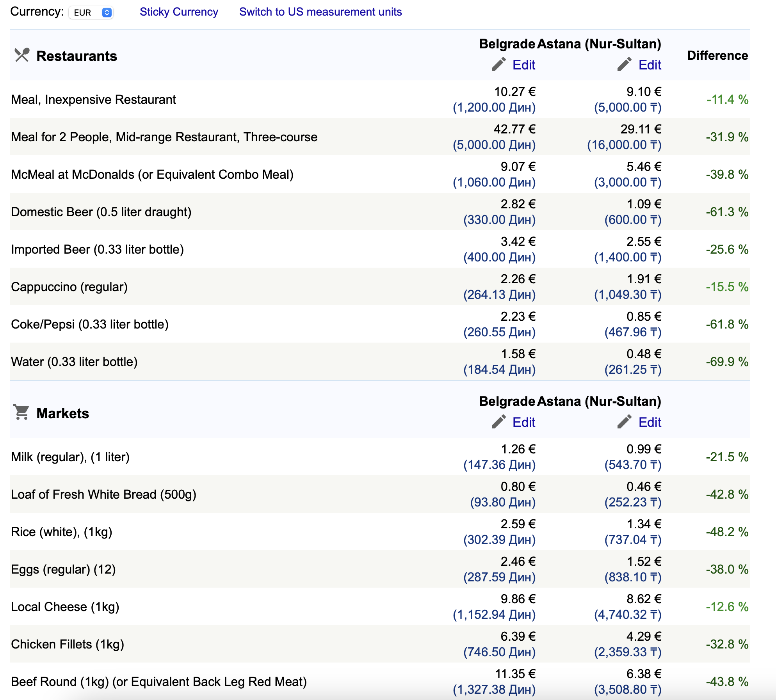Click Belgrade price 1.26 € for milk

(518, 449)
